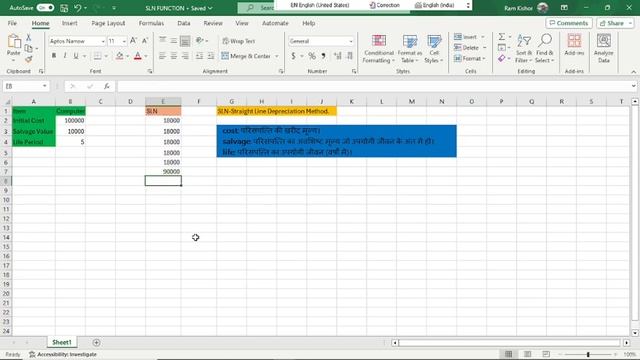Toggle Wrap Text
The width and height of the screenshot is (640, 360).
pos(239,41)
